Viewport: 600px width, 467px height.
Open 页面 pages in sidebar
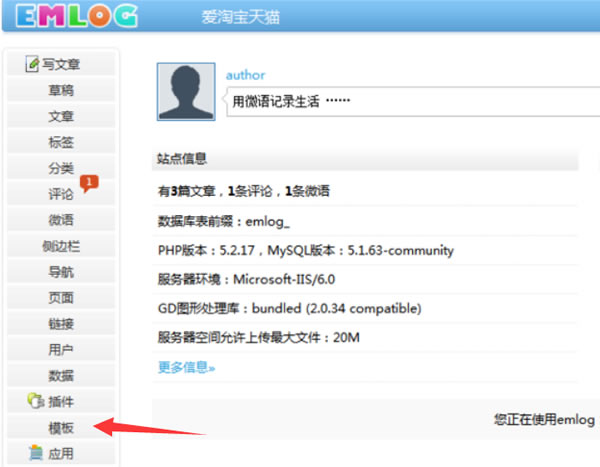[61, 298]
